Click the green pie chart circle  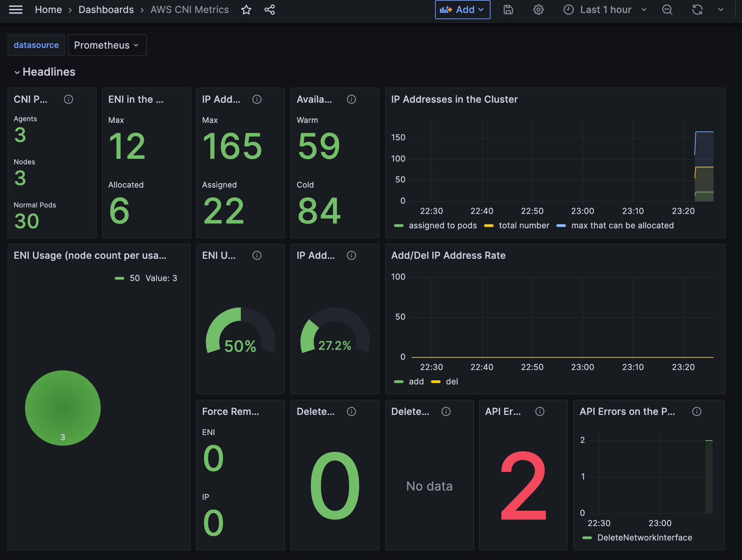coord(63,407)
